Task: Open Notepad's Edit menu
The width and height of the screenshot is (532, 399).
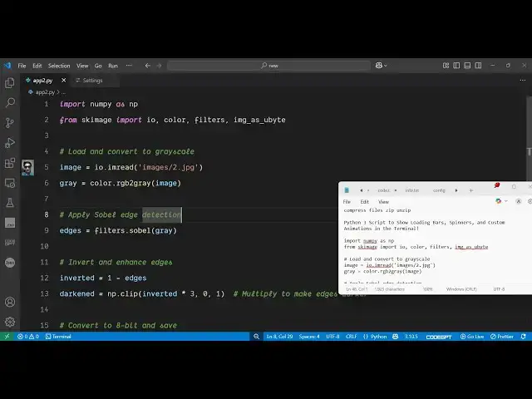Action: pyautogui.click(x=365, y=202)
